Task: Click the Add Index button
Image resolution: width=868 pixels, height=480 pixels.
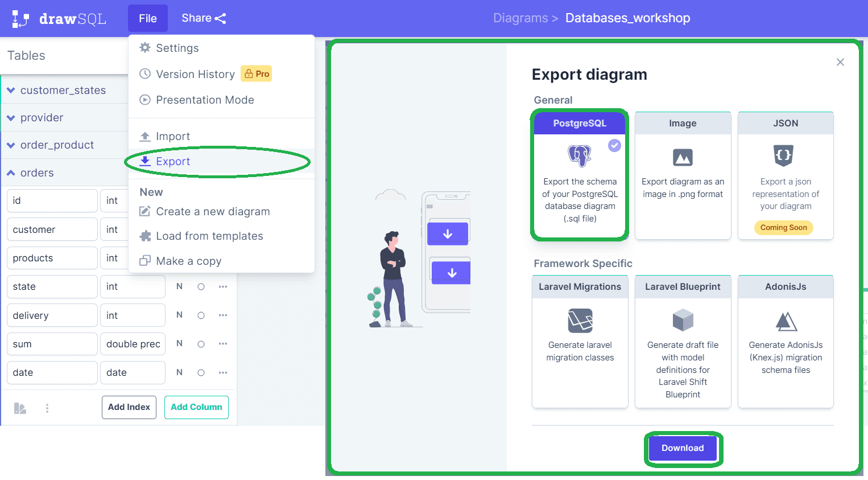Action: pyautogui.click(x=129, y=407)
